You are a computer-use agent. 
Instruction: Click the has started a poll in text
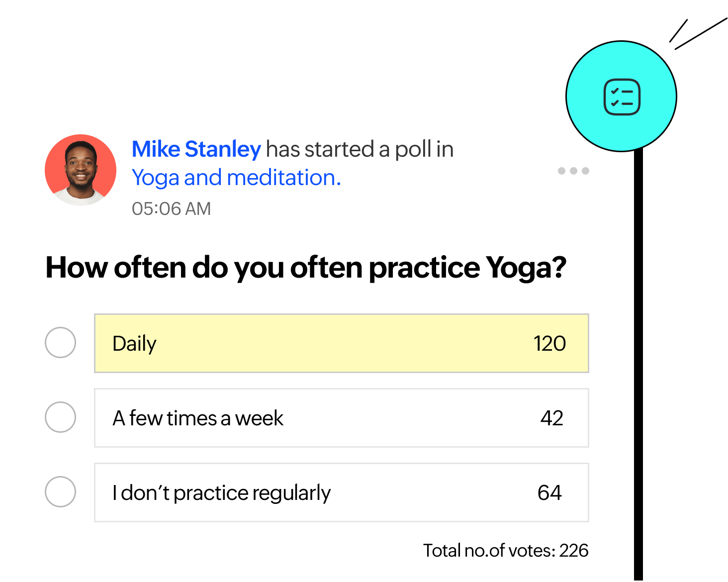coord(360,149)
